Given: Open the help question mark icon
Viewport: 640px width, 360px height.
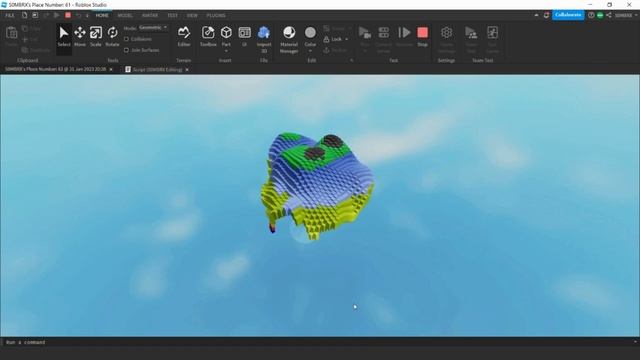Looking at the screenshot, I should [591, 15].
